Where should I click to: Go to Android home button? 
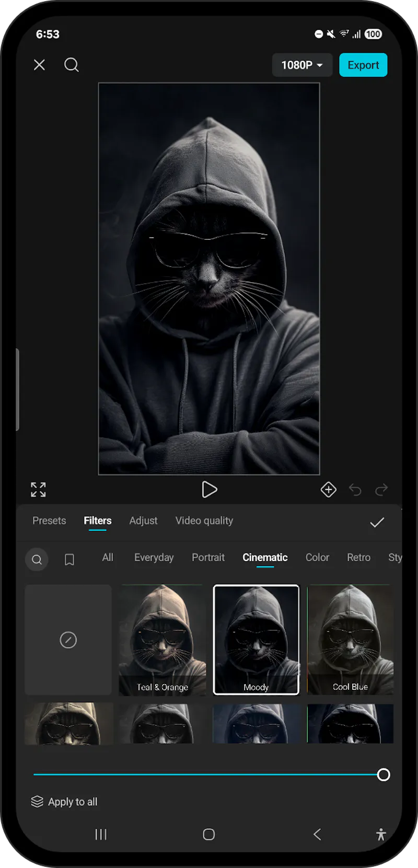click(x=209, y=835)
